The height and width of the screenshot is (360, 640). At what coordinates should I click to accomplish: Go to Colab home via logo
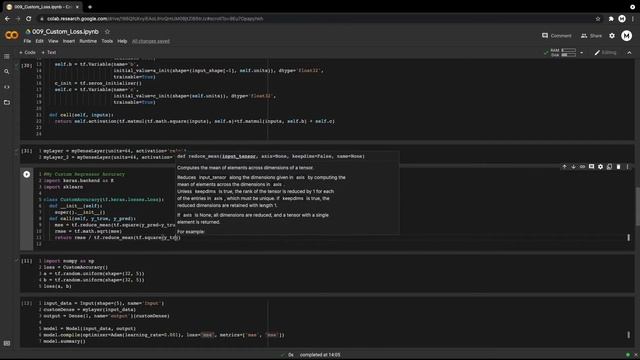(x=11, y=36)
